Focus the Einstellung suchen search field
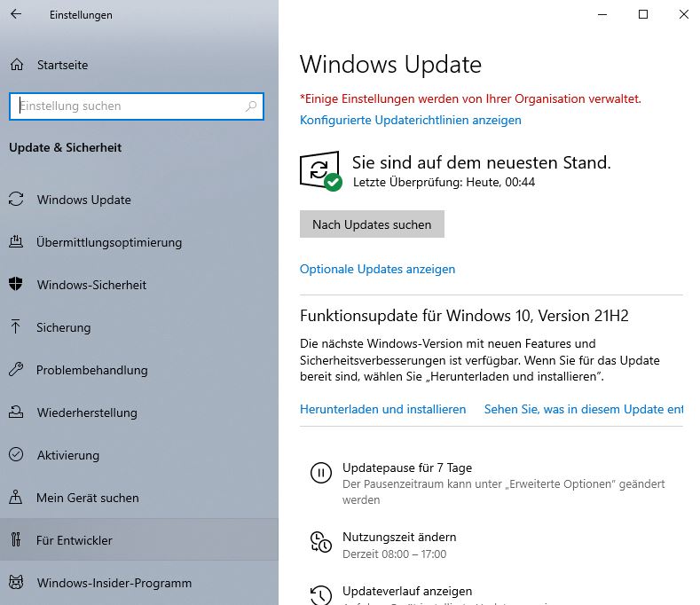Screen dimensions: 700x605 point(136,106)
